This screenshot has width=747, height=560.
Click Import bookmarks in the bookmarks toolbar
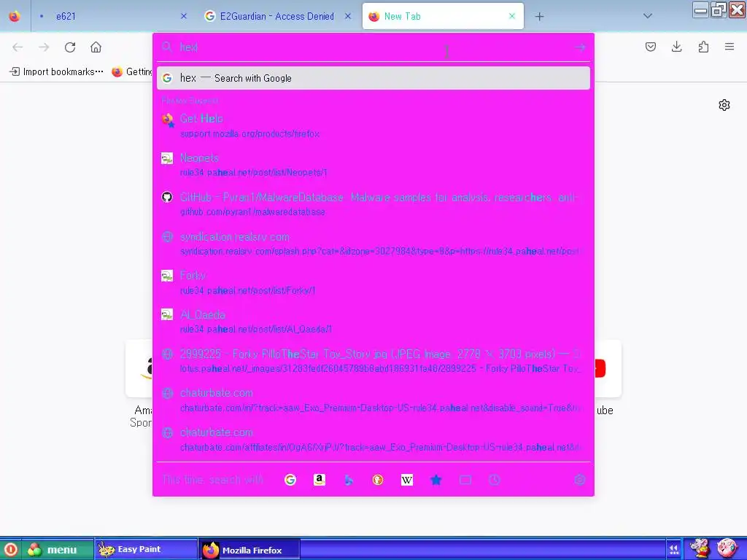[56, 72]
